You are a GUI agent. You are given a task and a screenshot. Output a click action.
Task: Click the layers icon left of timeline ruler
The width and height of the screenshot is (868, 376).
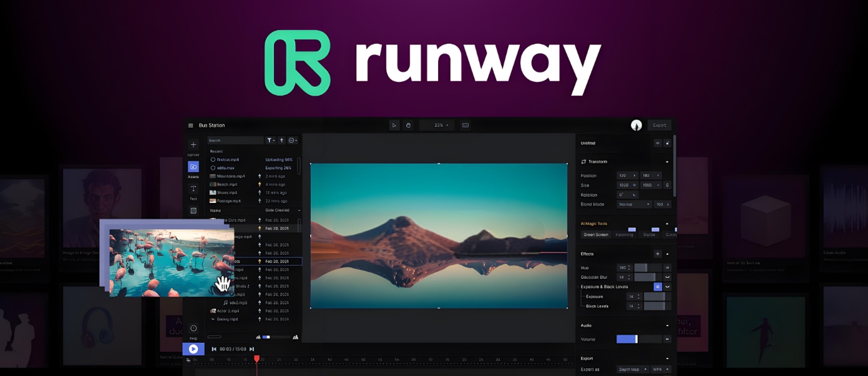click(188, 360)
